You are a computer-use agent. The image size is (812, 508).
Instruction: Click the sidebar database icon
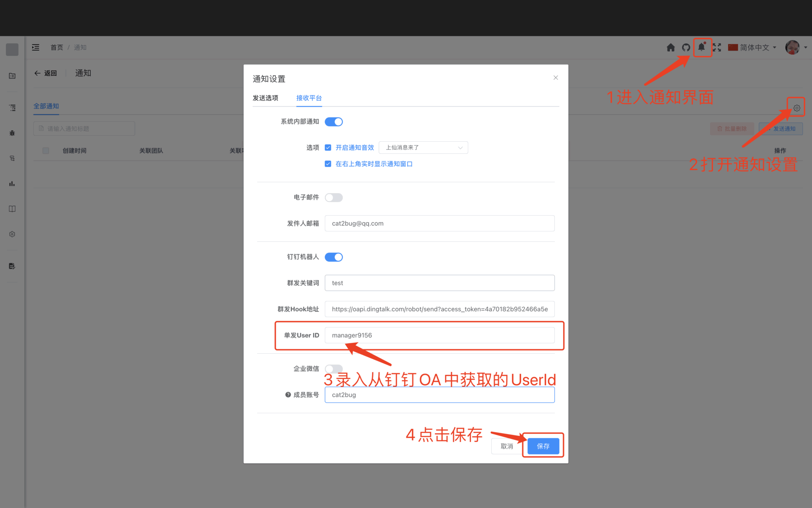(x=12, y=158)
